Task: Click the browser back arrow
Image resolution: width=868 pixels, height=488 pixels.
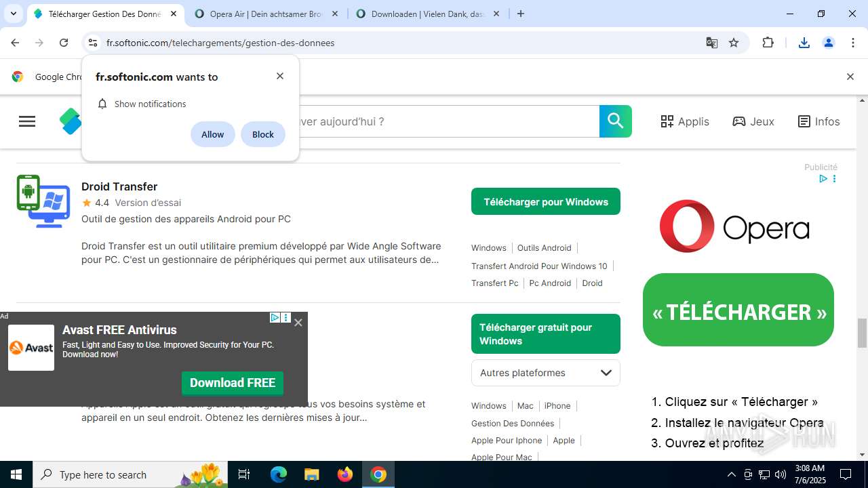Action: point(15,43)
